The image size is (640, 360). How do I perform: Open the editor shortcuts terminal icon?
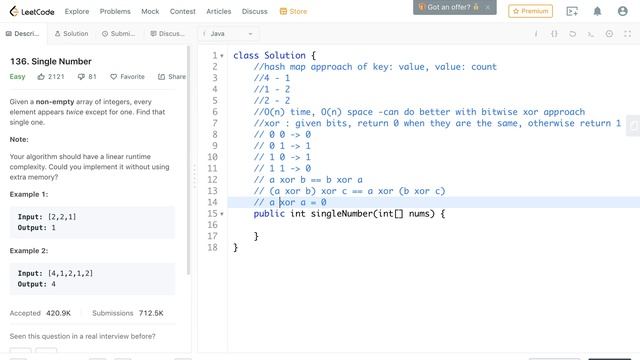[x=591, y=34]
